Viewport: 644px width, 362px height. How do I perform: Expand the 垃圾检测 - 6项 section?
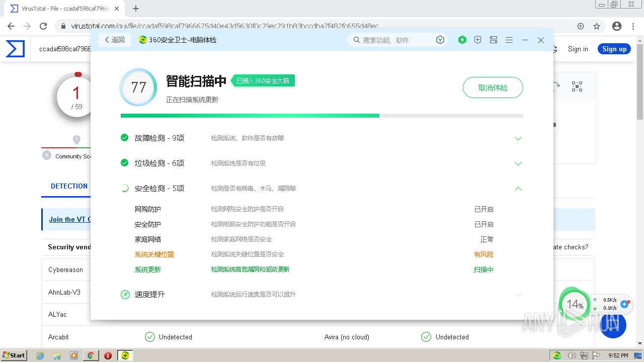[518, 163]
